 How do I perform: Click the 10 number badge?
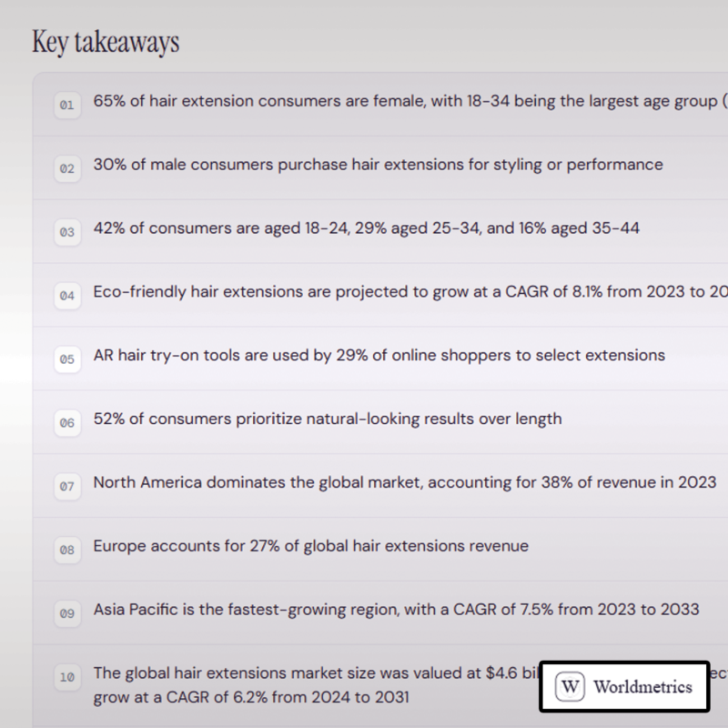pyautogui.click(x=67, y=677)
